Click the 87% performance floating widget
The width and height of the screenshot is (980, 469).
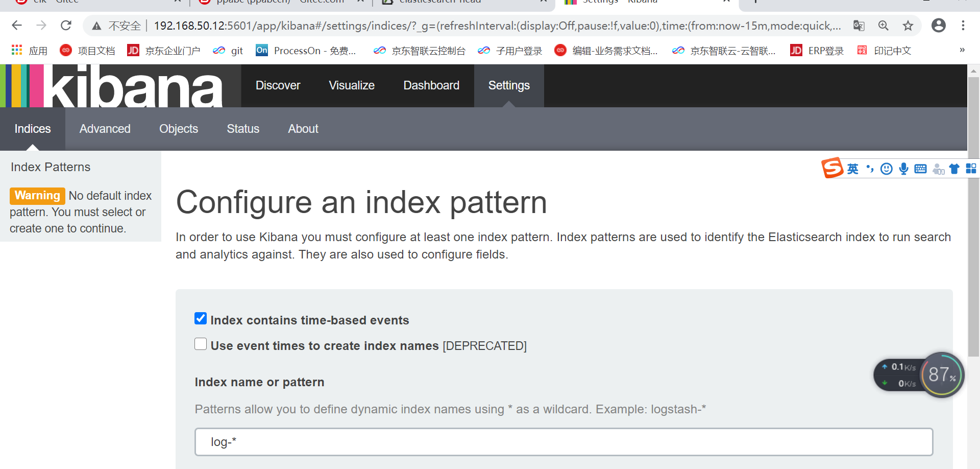click(942, 375)
